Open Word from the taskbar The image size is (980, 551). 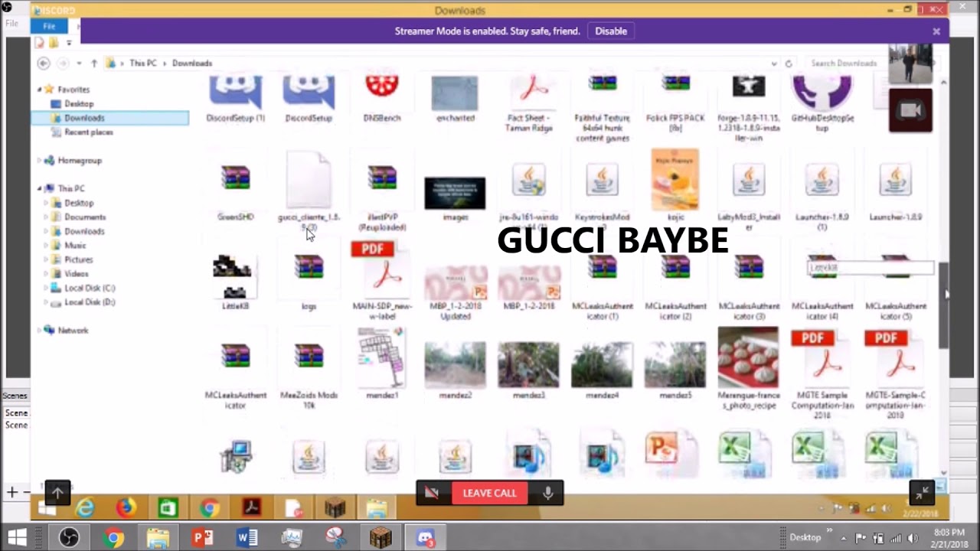coord(247,538)
